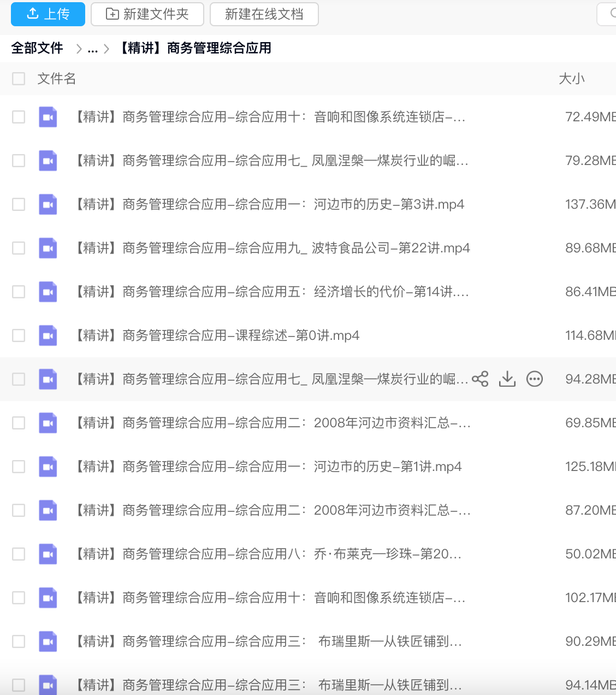616x695 pixels.
Task: Click the size value 125.18M
Action: [590, 467]
